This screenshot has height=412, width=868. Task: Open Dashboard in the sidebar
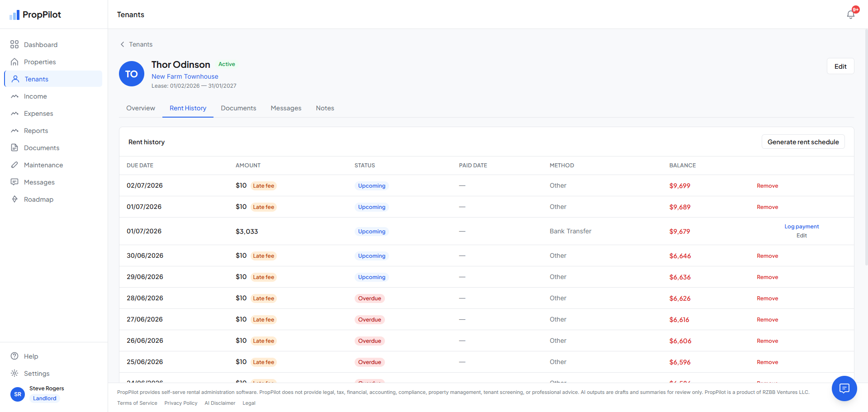(x=53, y=44)
